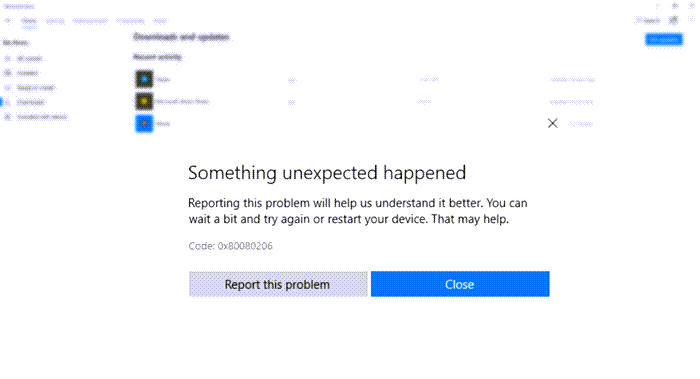Switch to the Entertainment tab
The width and height of the screenshot is (700, 379).
90,21
